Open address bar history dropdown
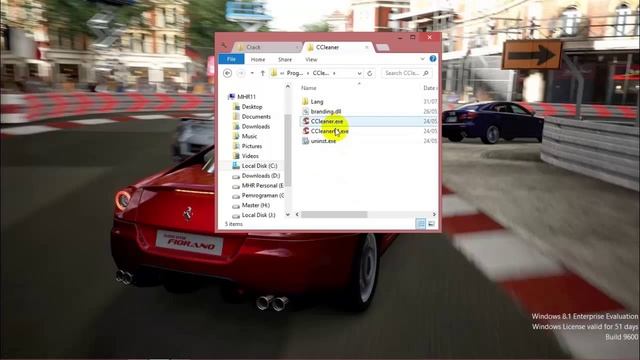The width and height of the screenshot is (640, 360). coord(359,73)
